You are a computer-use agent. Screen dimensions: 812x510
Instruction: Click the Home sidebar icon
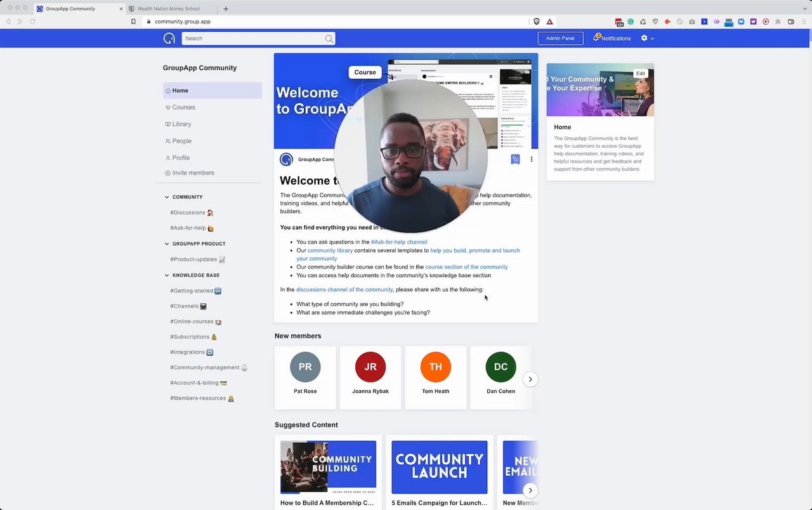point(167,91)
